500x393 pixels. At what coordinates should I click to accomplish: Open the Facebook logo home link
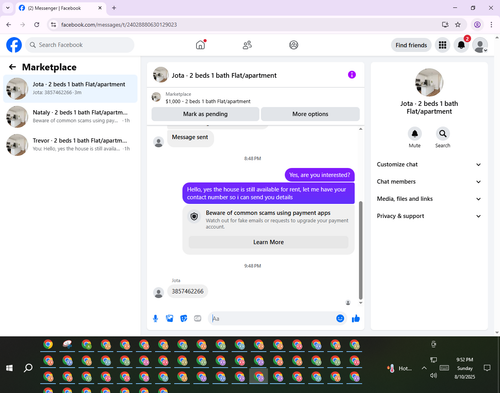coord(14,45)
